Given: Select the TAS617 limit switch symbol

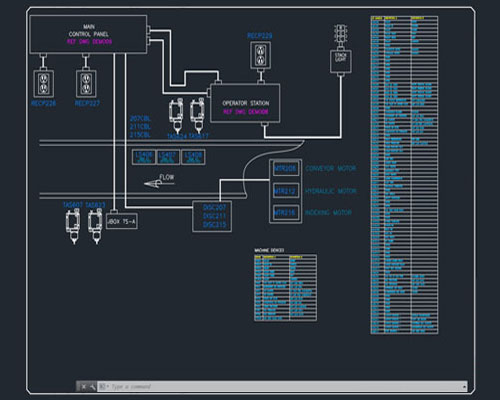Looking at the screenshot, I should coord(197,115).
